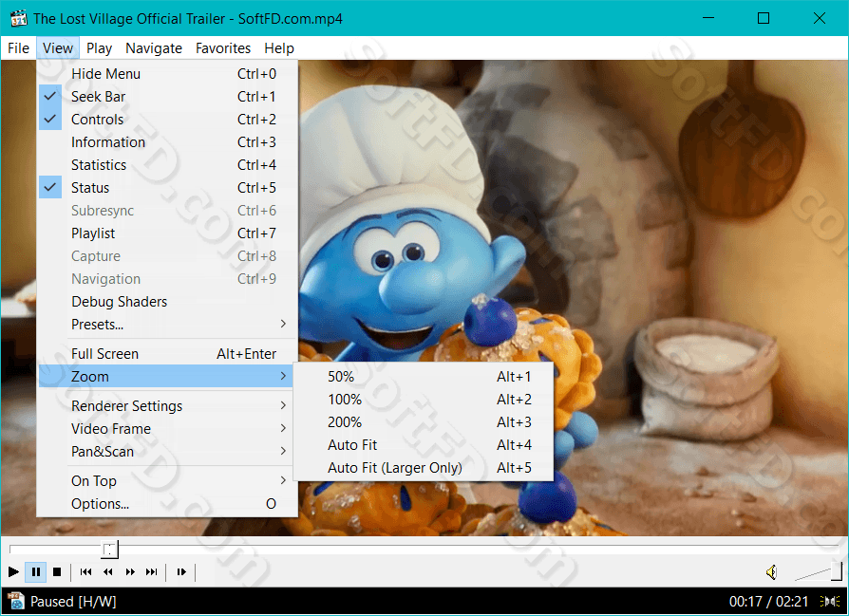The image size is (849, 616).
Task: Click the seek bar thumb
Action: 110,550
